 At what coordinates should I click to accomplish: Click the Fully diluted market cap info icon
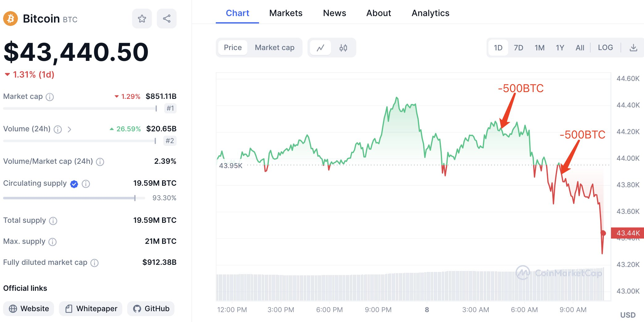pyautogui.click(x=94, y=263)
